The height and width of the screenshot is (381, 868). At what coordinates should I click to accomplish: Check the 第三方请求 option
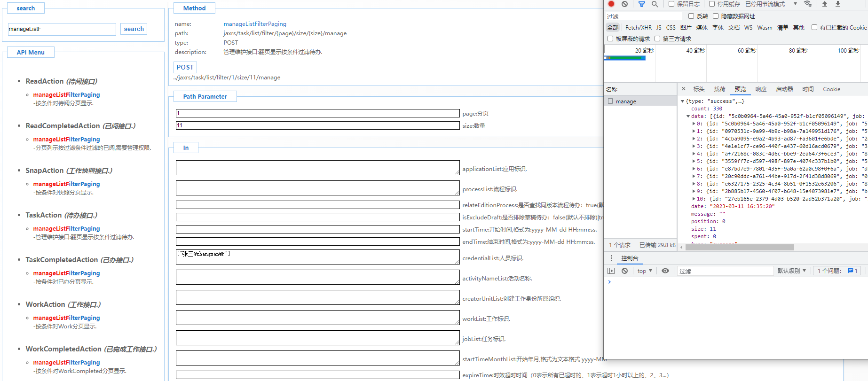coord(657,39)
